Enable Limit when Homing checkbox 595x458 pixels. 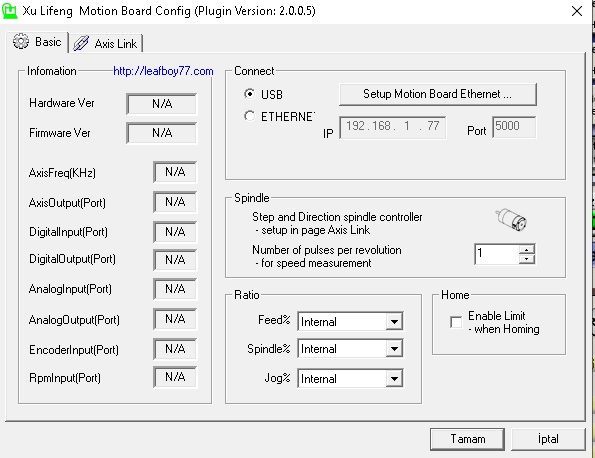pyautogui.click(x=456, y=322)
